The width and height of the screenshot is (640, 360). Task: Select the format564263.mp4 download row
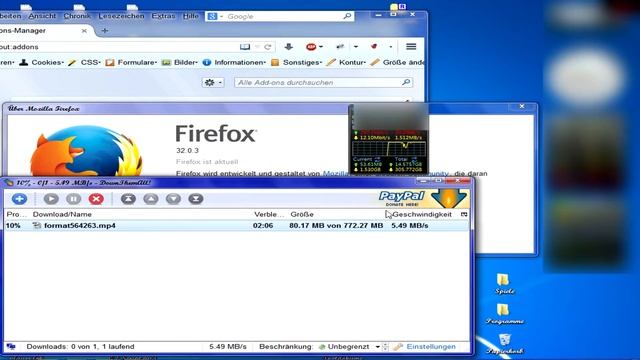[237, 225]
